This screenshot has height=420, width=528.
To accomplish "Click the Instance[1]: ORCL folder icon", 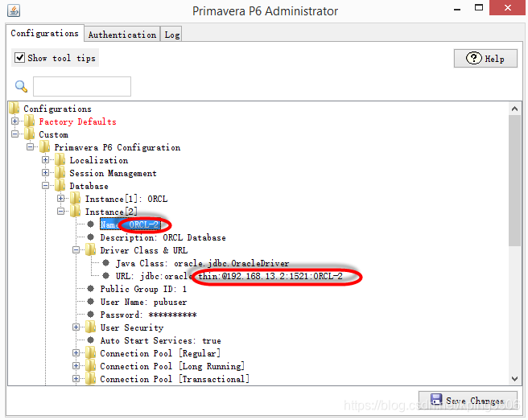I will pos(76,199).
